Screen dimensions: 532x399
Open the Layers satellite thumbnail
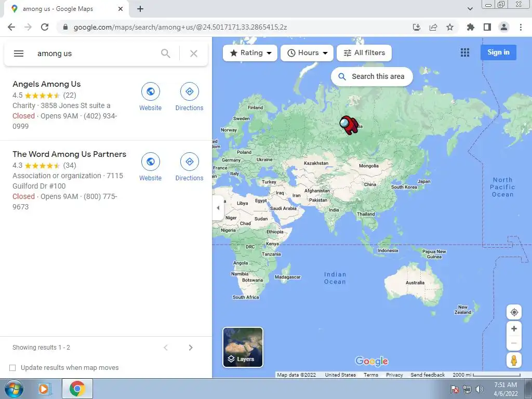point(243,347)
